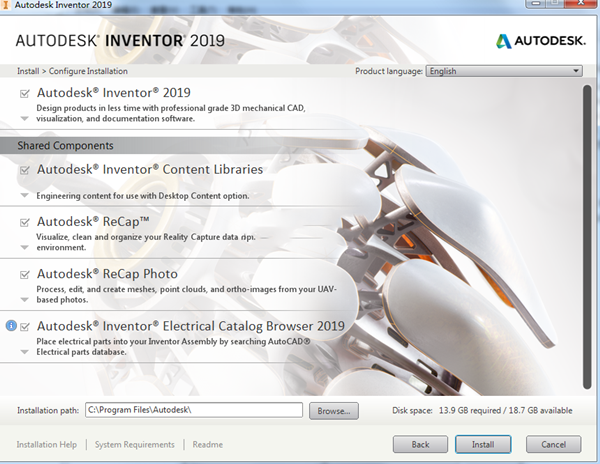Cancel the installation
Viewport: 600px width, 464px height.
553,444
